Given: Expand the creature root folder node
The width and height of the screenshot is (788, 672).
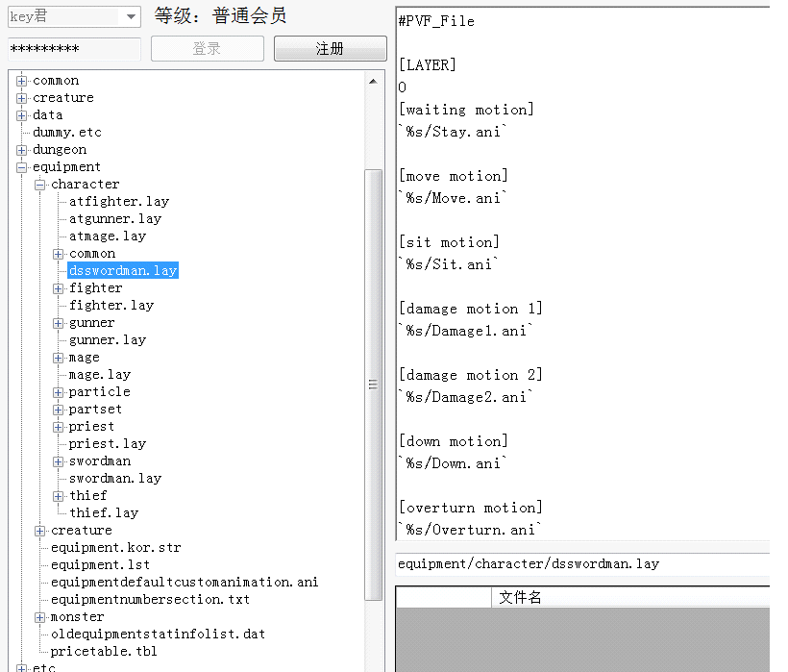Looking at the screenshot, I should pyautogui.click(x=21, y=98).
